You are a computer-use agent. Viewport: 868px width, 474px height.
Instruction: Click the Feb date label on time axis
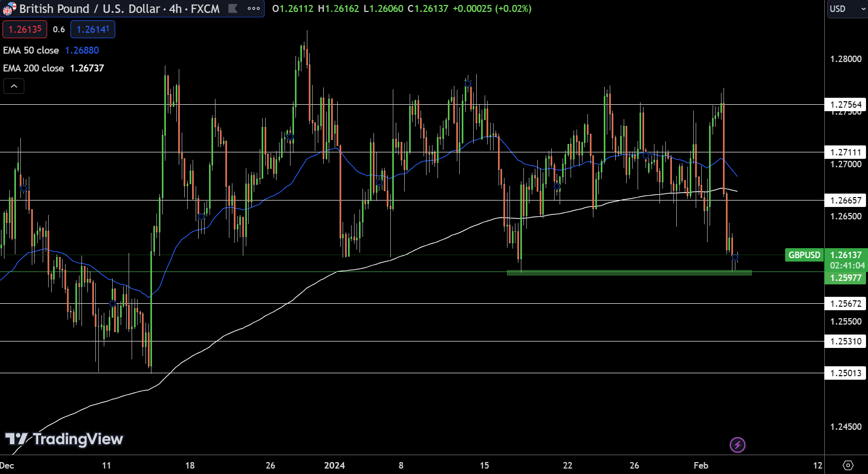coord(701,466)
